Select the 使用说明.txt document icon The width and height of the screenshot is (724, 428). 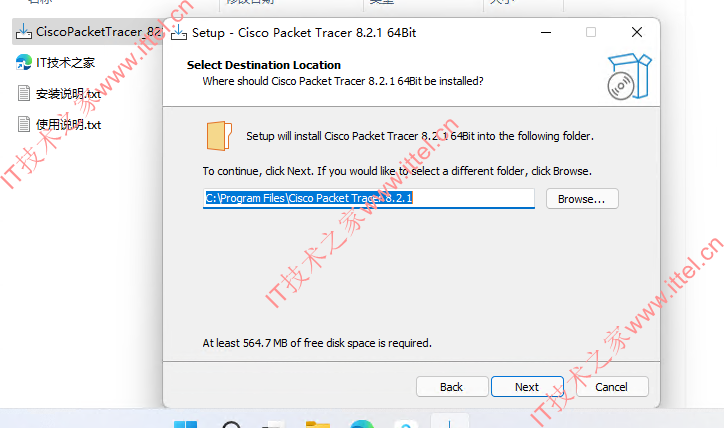coord(24,124)
